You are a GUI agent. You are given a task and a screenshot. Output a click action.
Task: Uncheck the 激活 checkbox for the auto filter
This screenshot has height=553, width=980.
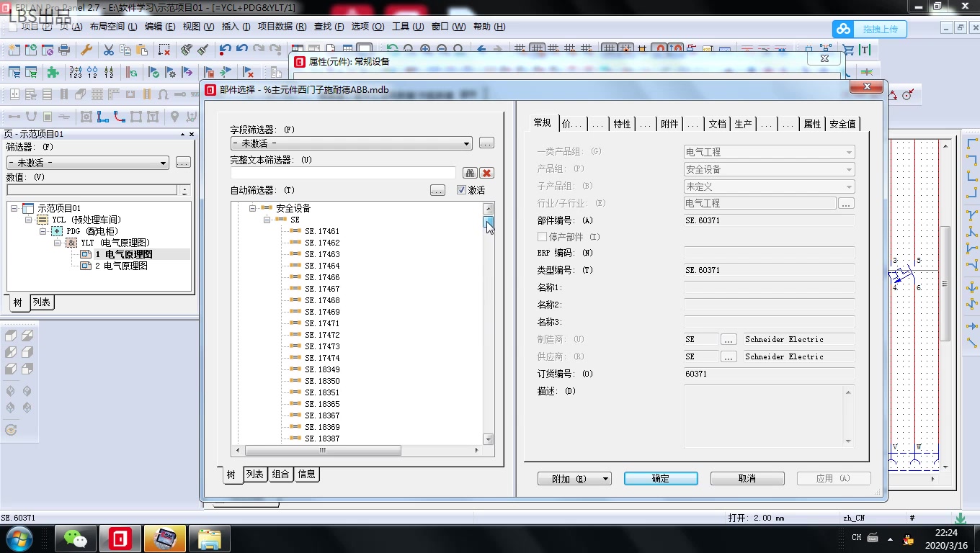point(461,190)
